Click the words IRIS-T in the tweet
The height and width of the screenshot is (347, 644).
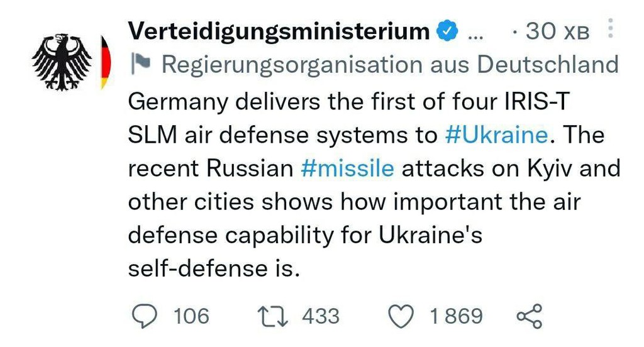tap(532, 101)
